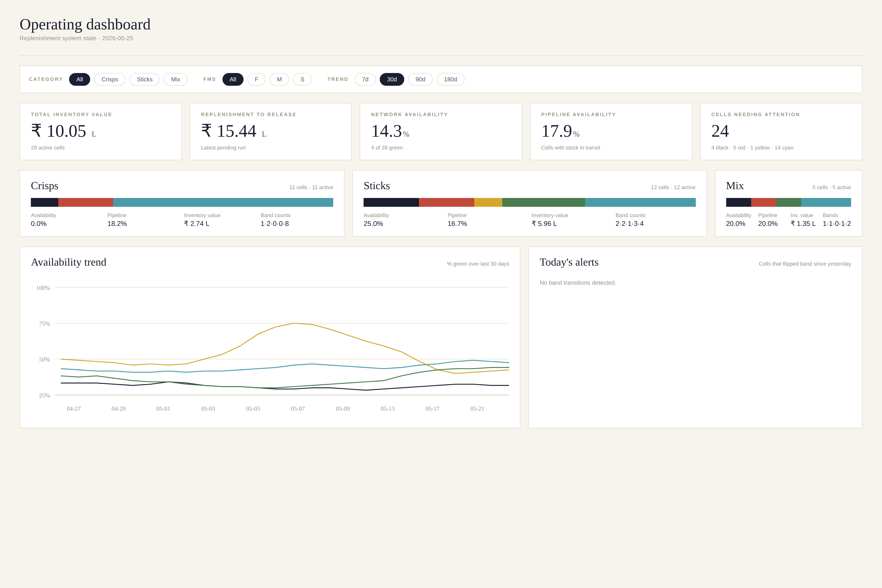Viewport: 882px width, 588px height.
Task: Click the Availability trend heading
Action: point(69,262)
